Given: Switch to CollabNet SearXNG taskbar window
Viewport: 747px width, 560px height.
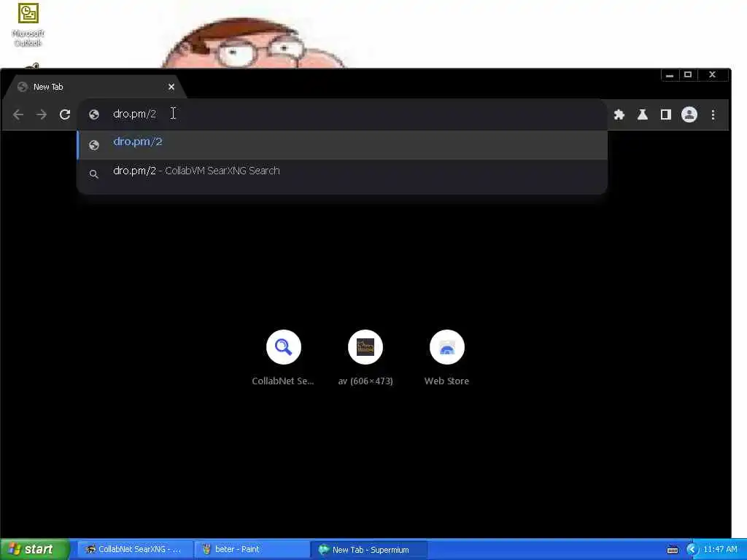Looking at the screenshot, I should [x=135, y=550].
